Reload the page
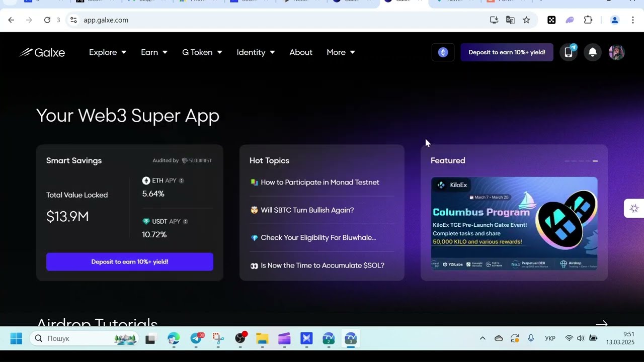 tap(47, 20)
